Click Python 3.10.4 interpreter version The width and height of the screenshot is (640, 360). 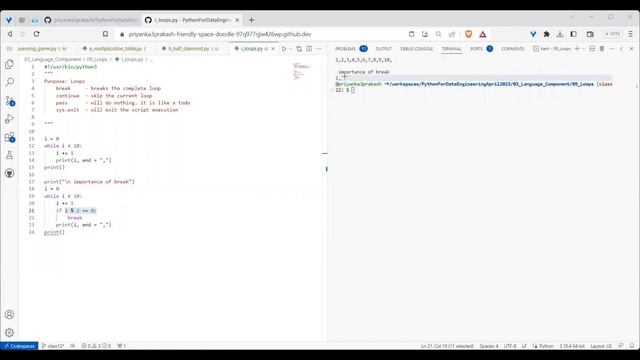(572, 346)
